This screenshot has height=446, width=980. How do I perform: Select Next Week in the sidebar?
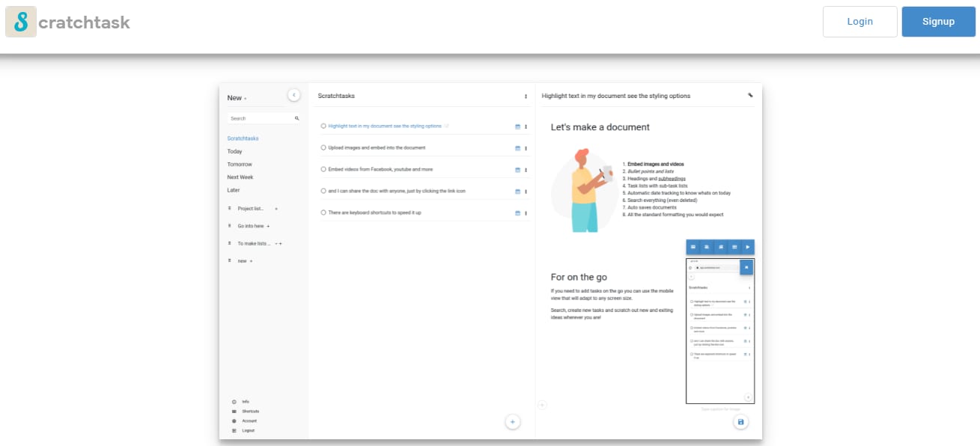pos(240,177)
